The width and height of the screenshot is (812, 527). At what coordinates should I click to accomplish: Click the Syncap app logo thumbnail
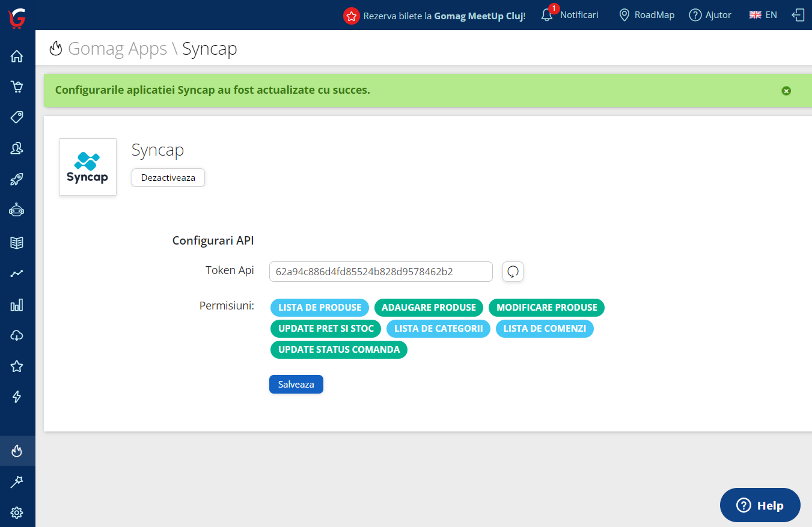tap(88, 167)
